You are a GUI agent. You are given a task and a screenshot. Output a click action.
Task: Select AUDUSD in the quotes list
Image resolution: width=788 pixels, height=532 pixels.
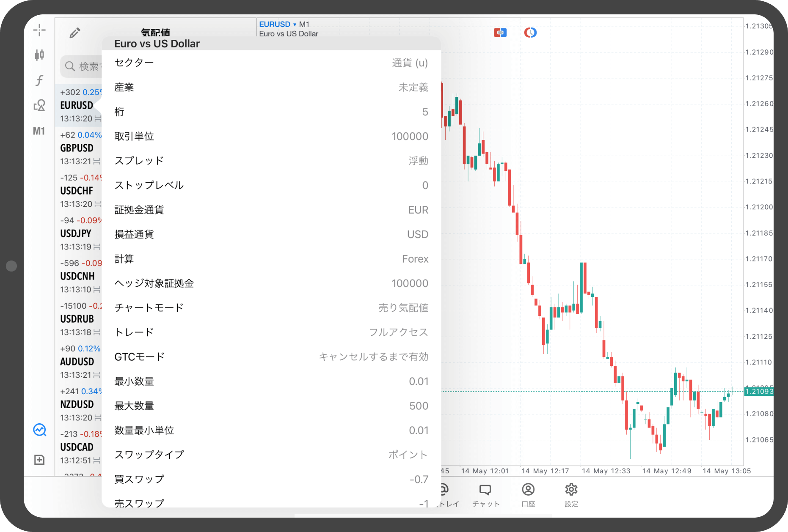click(x=79, y=362)
